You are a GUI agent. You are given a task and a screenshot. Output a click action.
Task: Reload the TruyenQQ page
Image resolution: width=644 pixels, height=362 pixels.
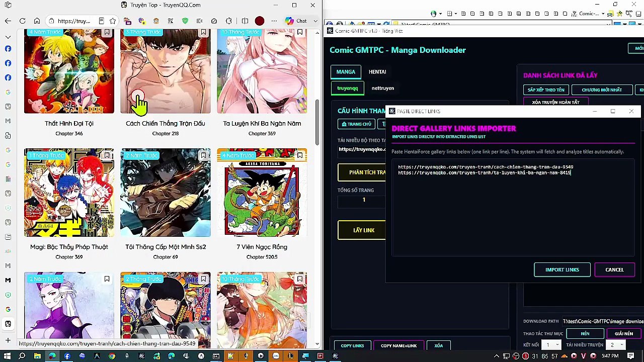(x=23, y=21)
